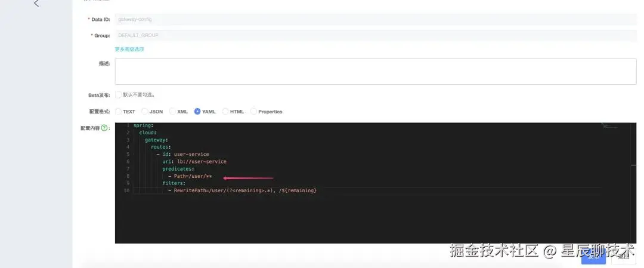Click the 'predicates:' line in the editor
Image resolution: width=644 pixels, height=268 pixels.
point(178,169)
